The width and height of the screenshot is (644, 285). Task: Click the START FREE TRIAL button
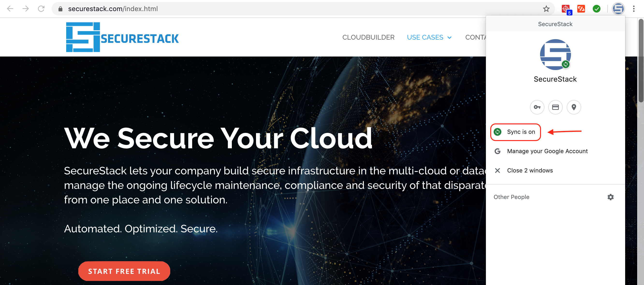pyautogui.click(x=124, y=271)
